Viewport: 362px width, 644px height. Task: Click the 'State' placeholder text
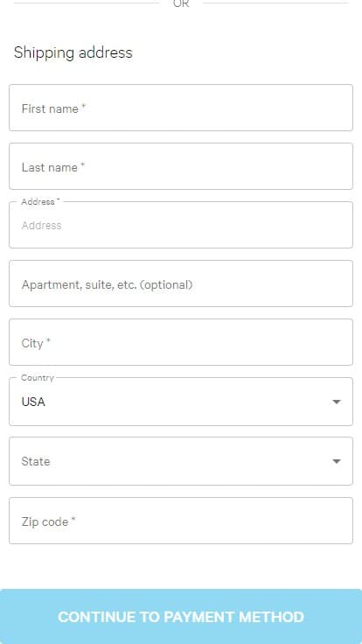[x=36, y=461]
